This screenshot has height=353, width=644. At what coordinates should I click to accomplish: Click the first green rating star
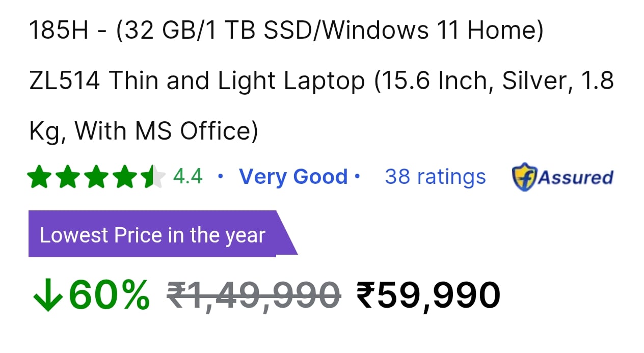pyautogui.click(x=40, y=177)
